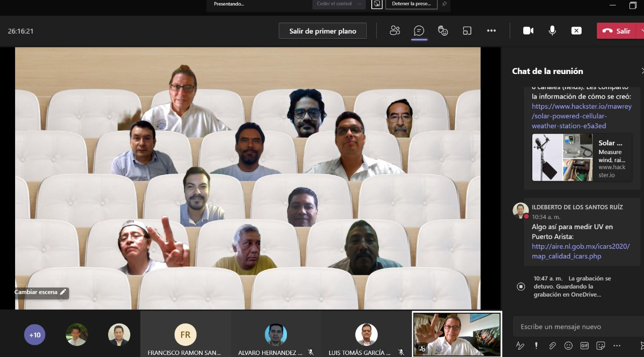Open the Solar weather station link preview card

[x=582, y=157]
